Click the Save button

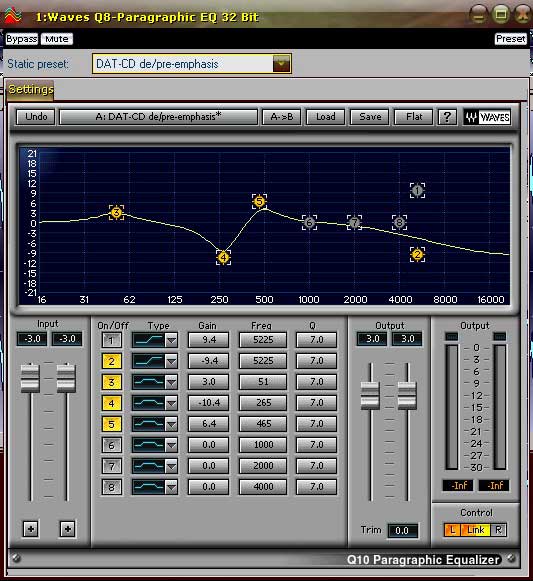click(370, 117)
